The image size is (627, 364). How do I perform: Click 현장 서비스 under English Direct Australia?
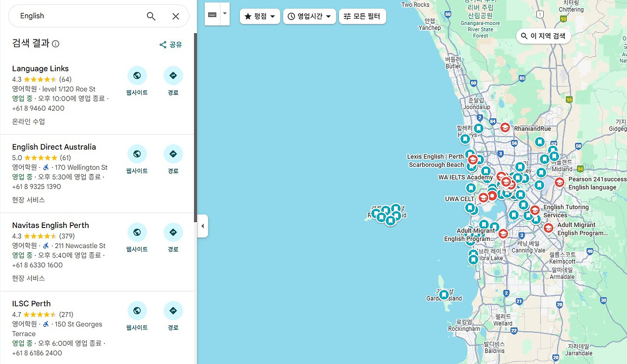click(x=28, y=200)
